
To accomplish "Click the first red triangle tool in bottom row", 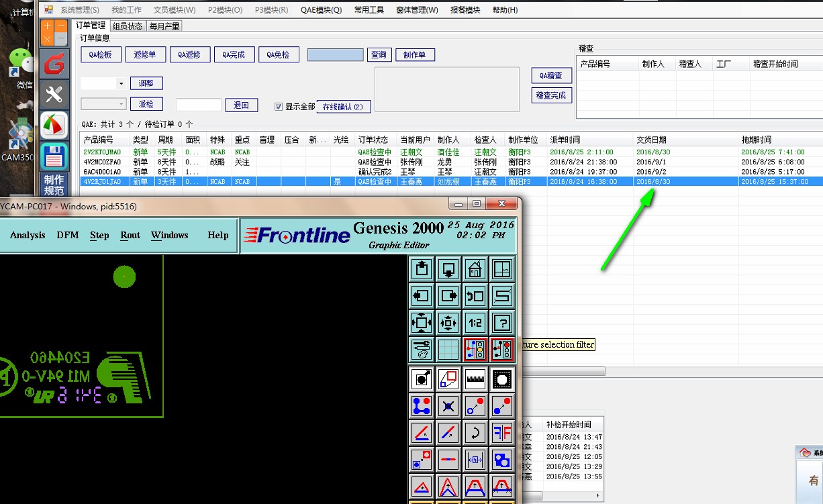I will [422, 486].
